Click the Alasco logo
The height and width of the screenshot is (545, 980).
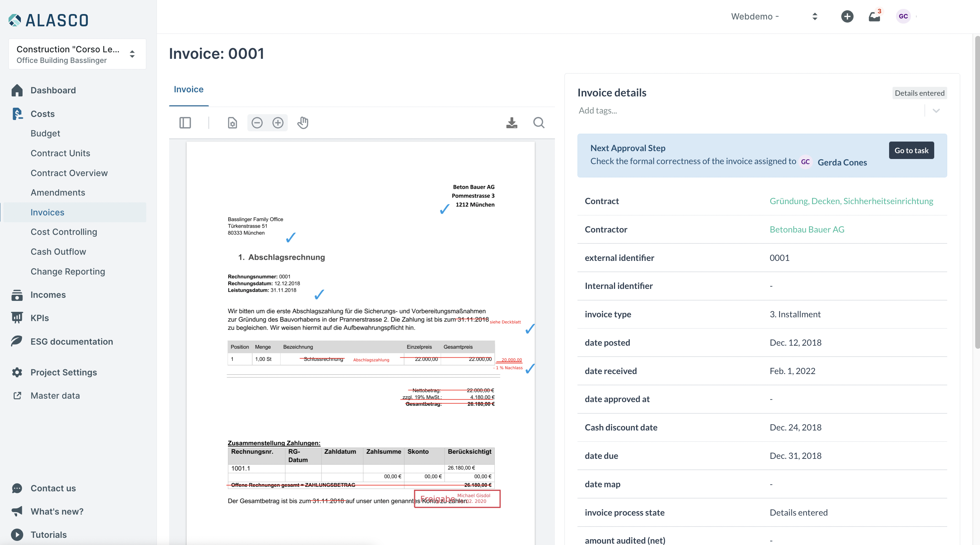[x=48, y=20]
